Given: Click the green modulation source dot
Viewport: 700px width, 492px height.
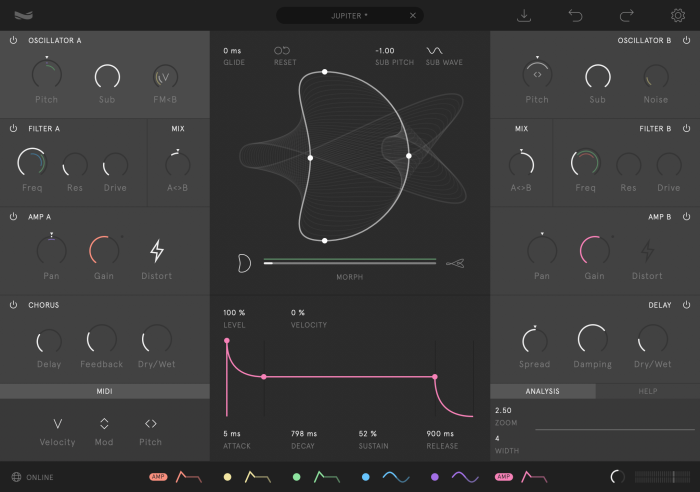Looking at the screenshot, I should [x=296, y=477].
